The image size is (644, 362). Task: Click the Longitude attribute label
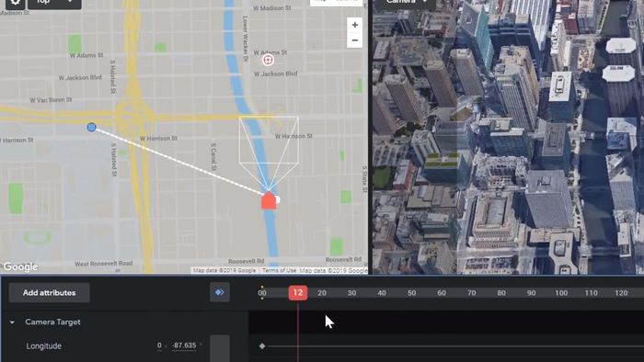coord(43,346)
